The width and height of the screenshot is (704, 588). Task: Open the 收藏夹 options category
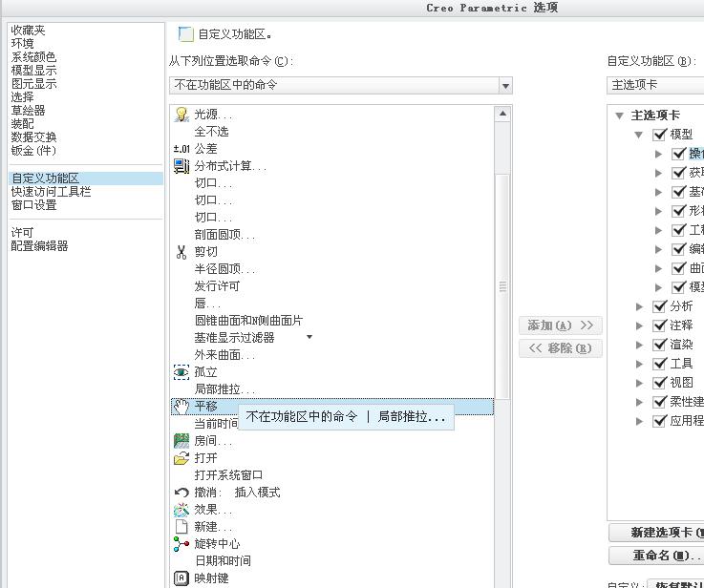(x=29, y=31)
